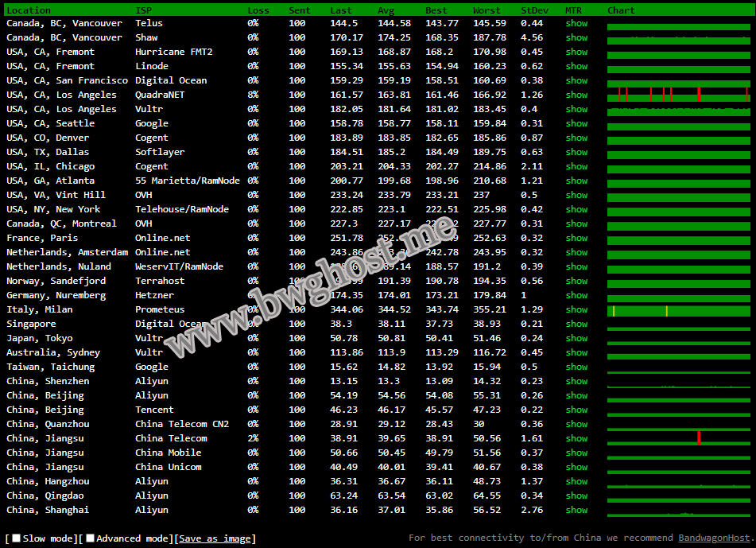
Task: Open MTR for Sydney Vultr
Action: click(576, 352)
